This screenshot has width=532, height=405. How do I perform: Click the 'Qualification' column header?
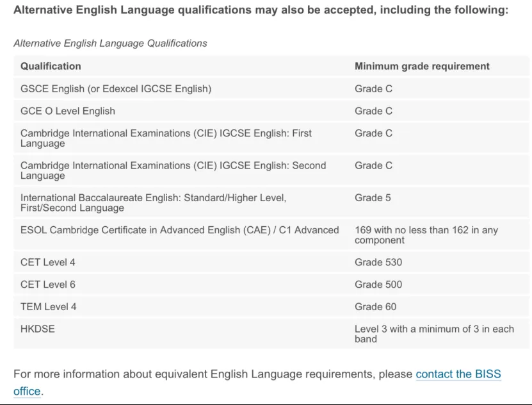coord(51,66)
